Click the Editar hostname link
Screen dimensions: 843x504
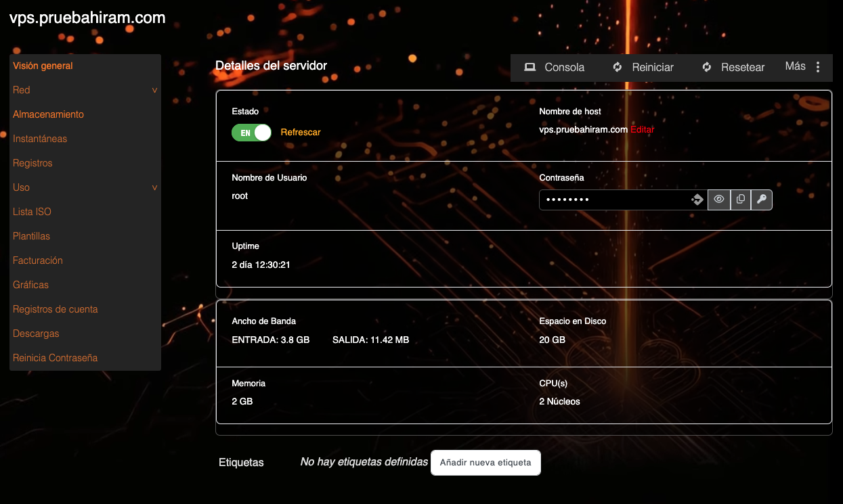click(642, 129)
